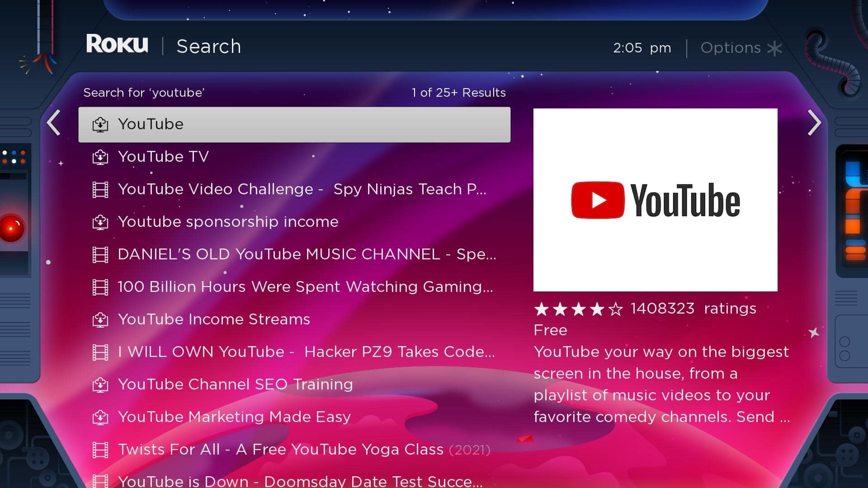Screen dimensions: 868x488
Task: Open the Options menu
Action: (x=741, y=48)
